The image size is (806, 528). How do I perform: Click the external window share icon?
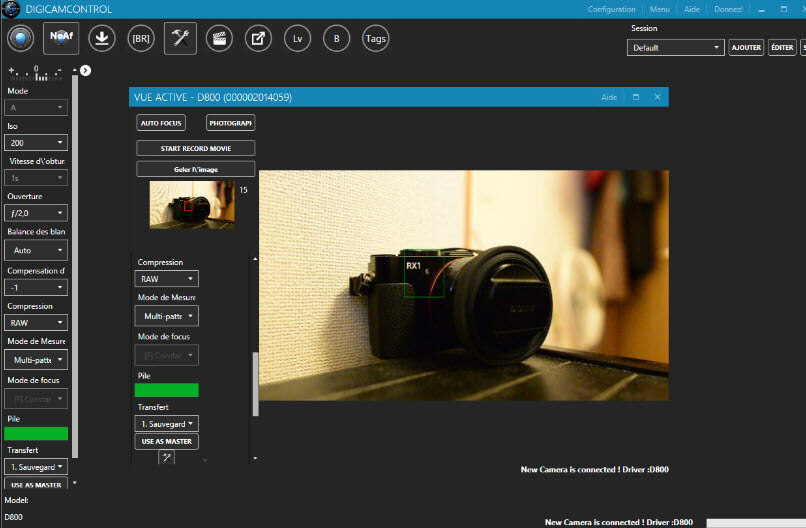tap(258, 38)
